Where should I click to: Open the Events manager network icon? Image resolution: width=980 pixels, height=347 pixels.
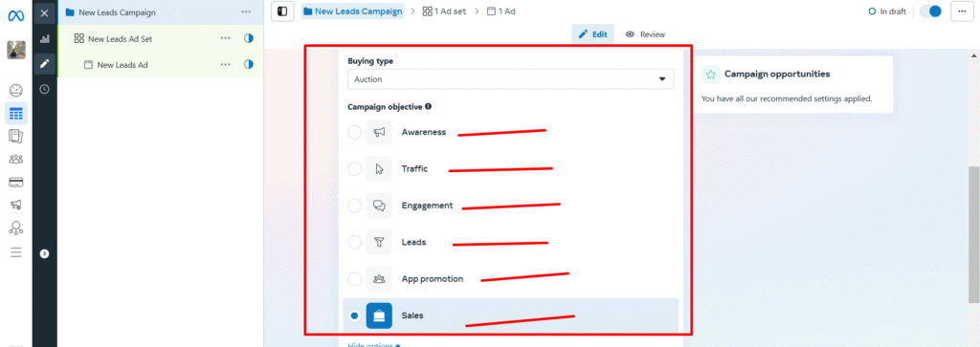coord(16,228)
